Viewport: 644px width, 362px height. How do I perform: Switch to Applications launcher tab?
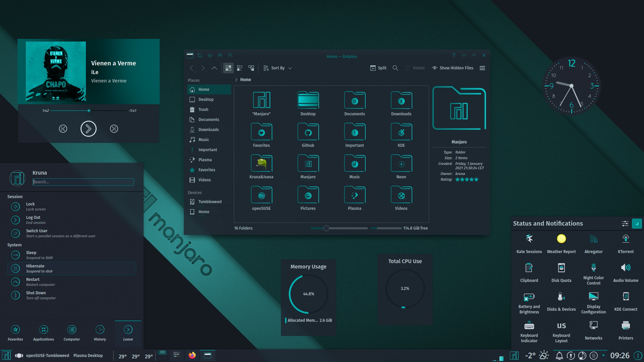[44, 334]
